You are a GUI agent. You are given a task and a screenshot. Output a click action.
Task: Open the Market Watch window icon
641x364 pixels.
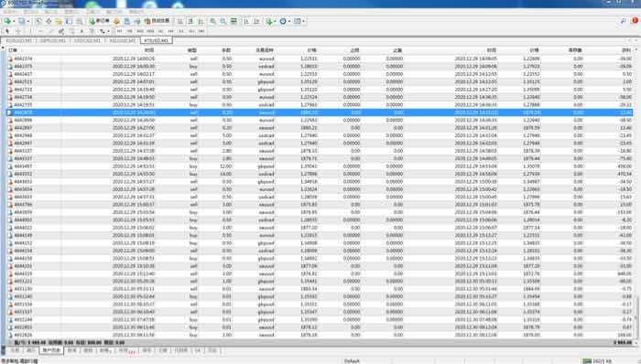(x=38, y=21)
